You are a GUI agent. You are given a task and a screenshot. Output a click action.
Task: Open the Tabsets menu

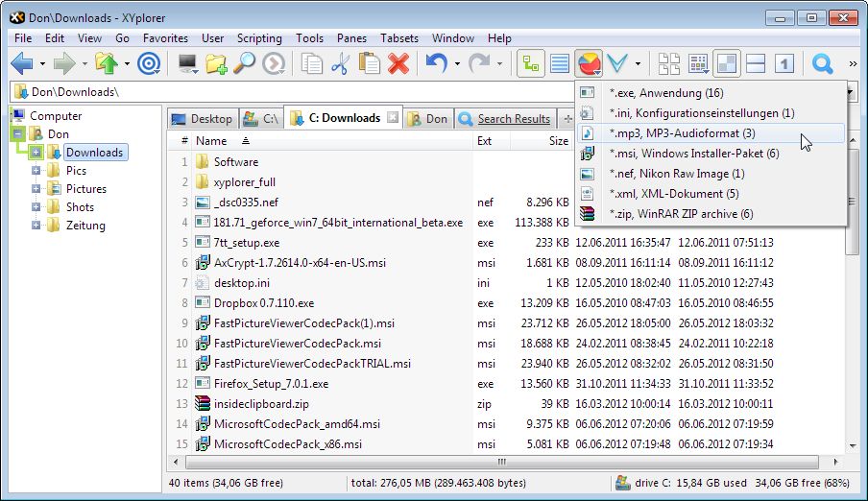tap(399, 38)
